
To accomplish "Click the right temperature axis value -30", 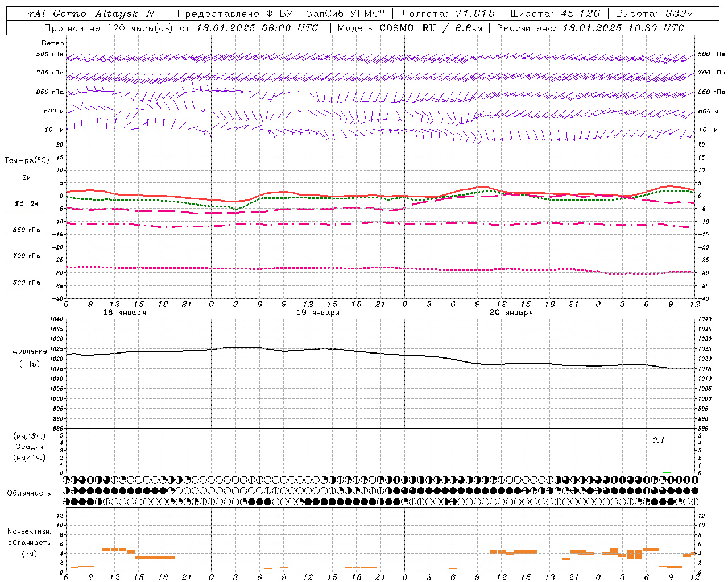I will [704, 273].
